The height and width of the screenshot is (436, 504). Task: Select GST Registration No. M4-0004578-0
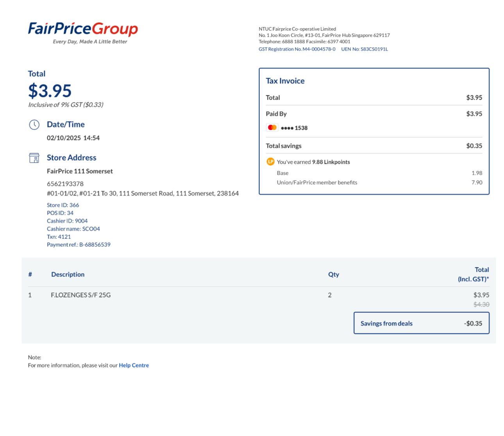pyautogui.click(x=297, y=49)
